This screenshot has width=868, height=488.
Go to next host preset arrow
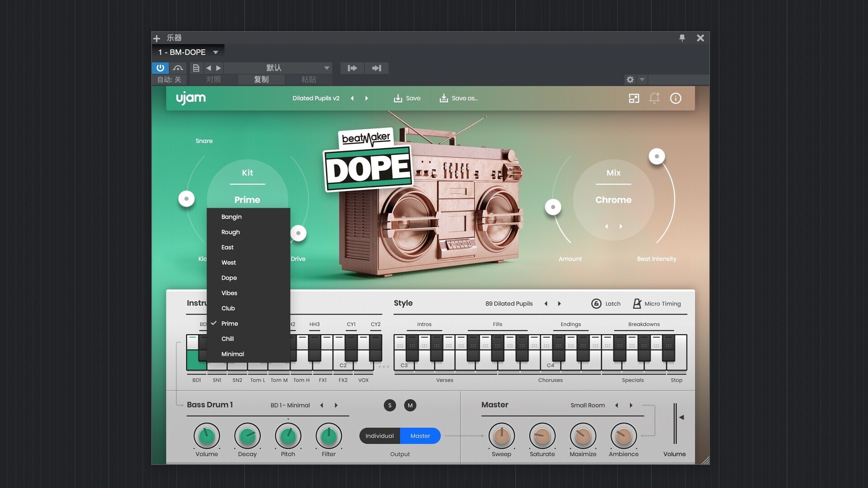218,68
